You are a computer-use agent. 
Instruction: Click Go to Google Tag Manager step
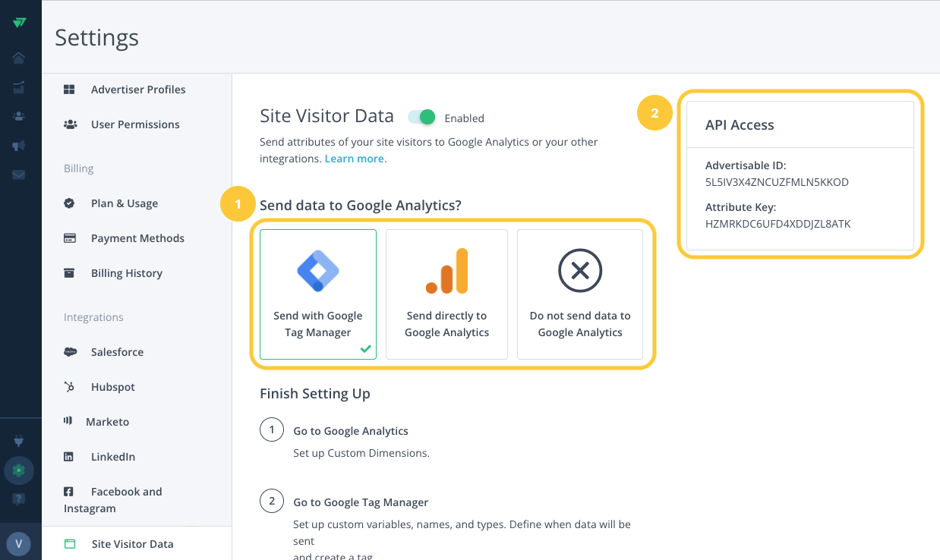[361, 502]
